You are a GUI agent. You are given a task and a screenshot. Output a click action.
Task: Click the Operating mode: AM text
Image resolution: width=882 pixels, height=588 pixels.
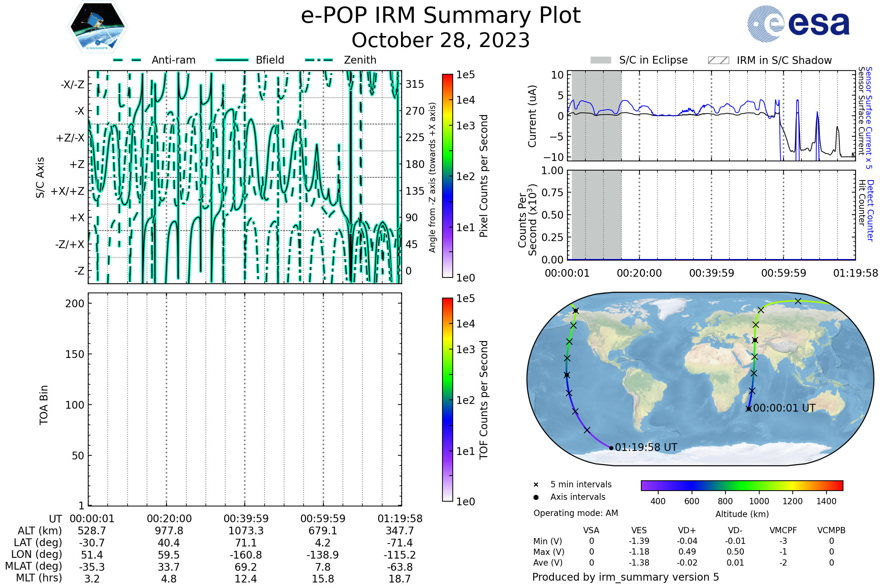(x=576, y=513)
